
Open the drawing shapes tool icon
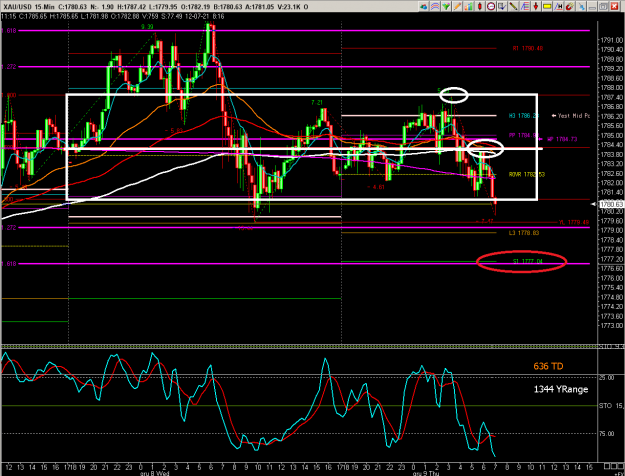[424, 6]
